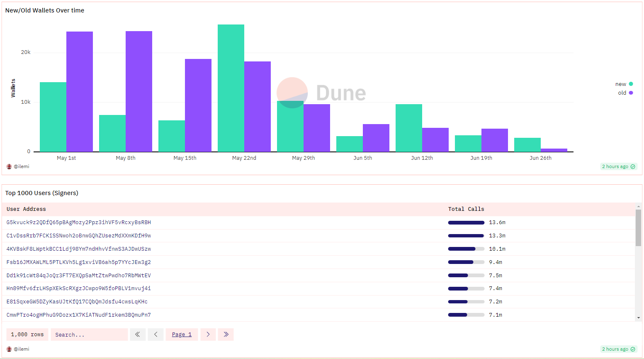The height and width of the screenshot is (359, 644).
Task: Jump to the last page of results
Action: coord(226,334)
